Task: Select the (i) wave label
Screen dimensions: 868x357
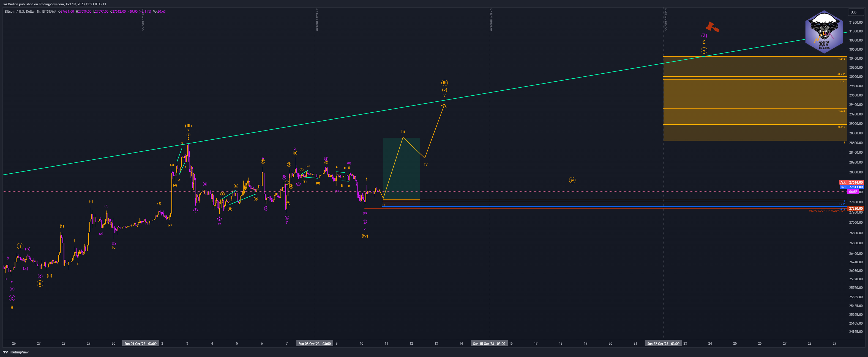Action: coord(62,226)
